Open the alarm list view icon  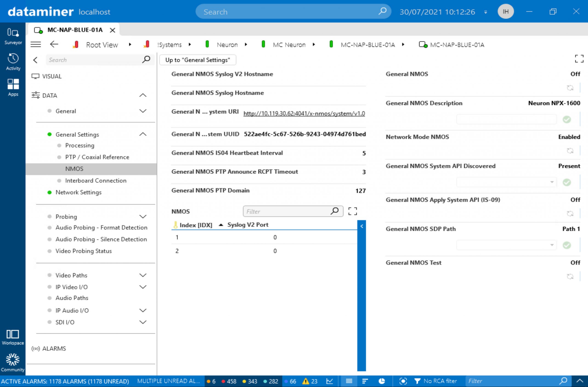(349, 381)
